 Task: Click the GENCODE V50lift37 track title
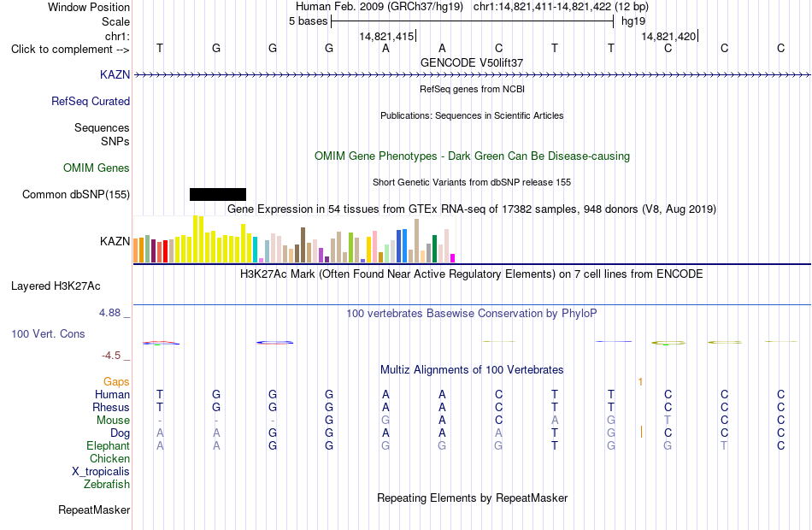pos(472,62)
